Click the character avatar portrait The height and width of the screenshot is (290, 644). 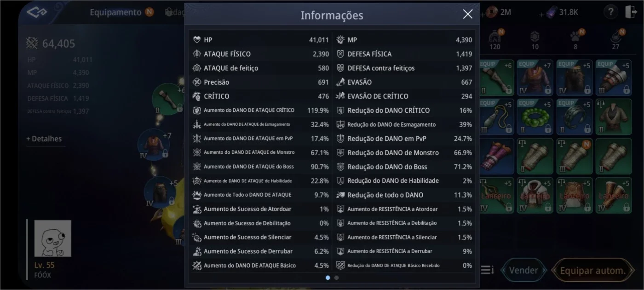[53, 238]
